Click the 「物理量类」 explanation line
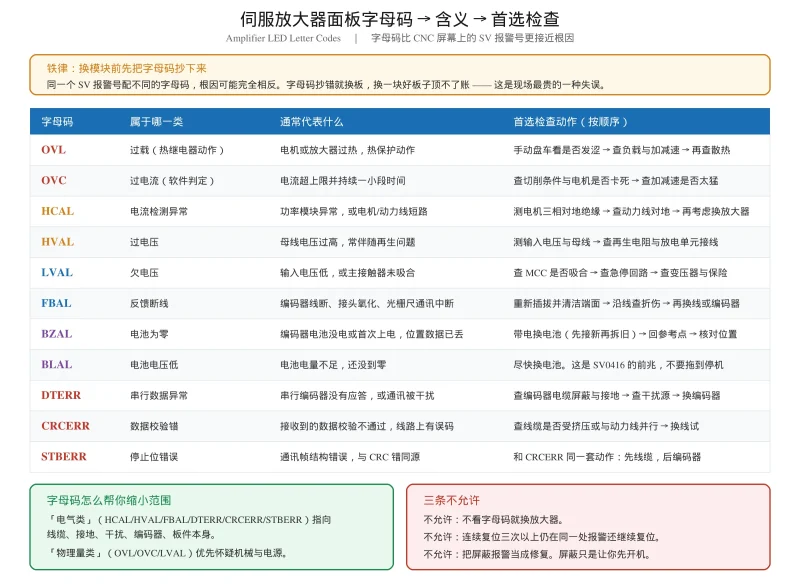Screen dimensions: 800x587 click(x=167, y=553)
